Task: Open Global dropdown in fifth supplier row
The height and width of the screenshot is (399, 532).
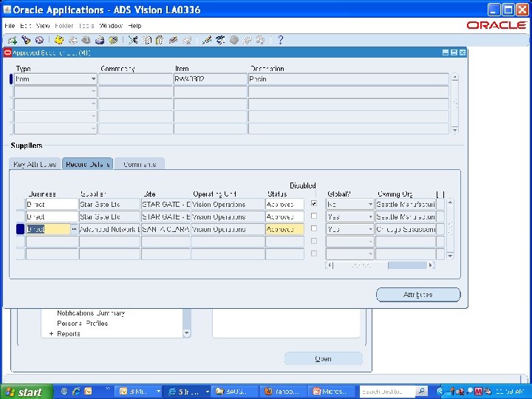Action: tap(370, 254)
